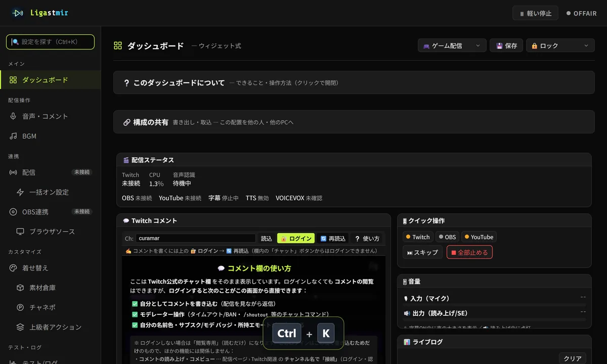Click the microphone icon beside 入力(マイク)
Viewport: 607px width, 364px height.
point(406,299)
